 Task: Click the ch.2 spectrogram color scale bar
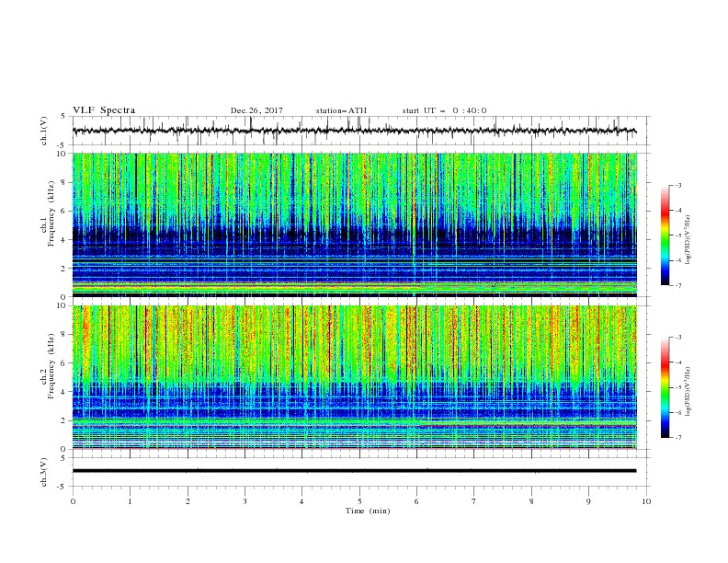coord(665,387)
